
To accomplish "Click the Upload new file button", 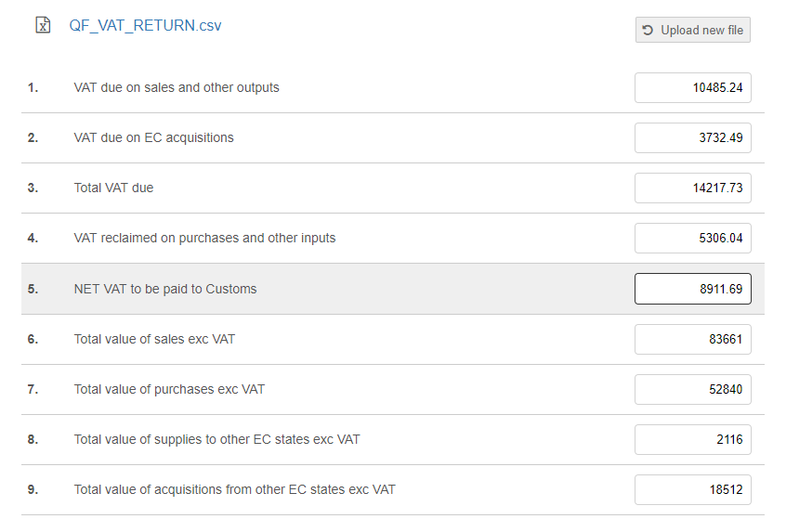I will coord(693,30).
